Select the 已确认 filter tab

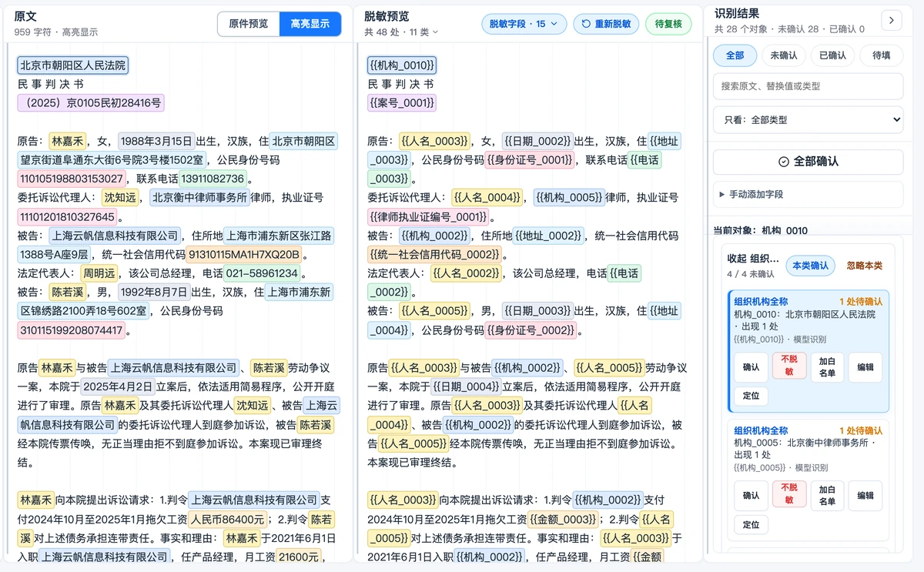click(832, 55)
